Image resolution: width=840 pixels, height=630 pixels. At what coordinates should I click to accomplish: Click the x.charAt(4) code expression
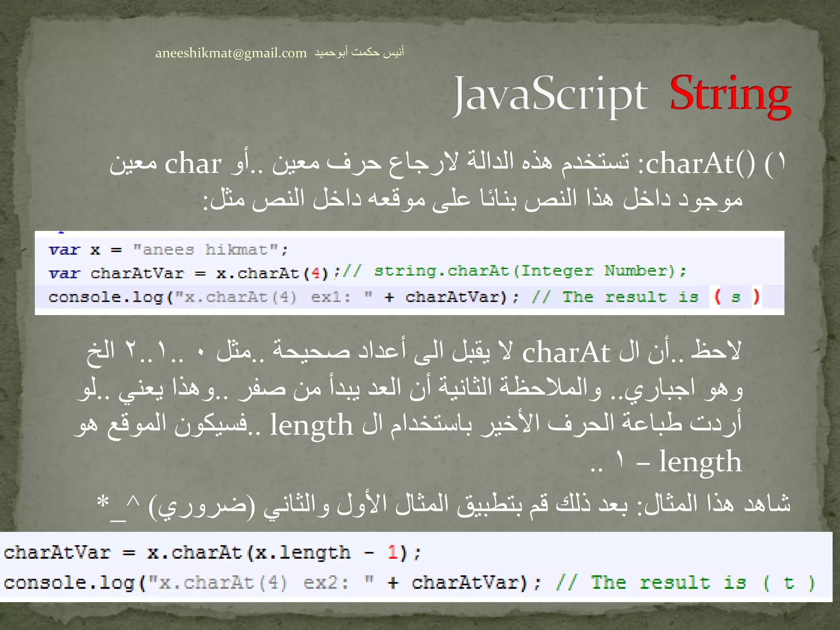pyautogui.click(x=272, y=273)
